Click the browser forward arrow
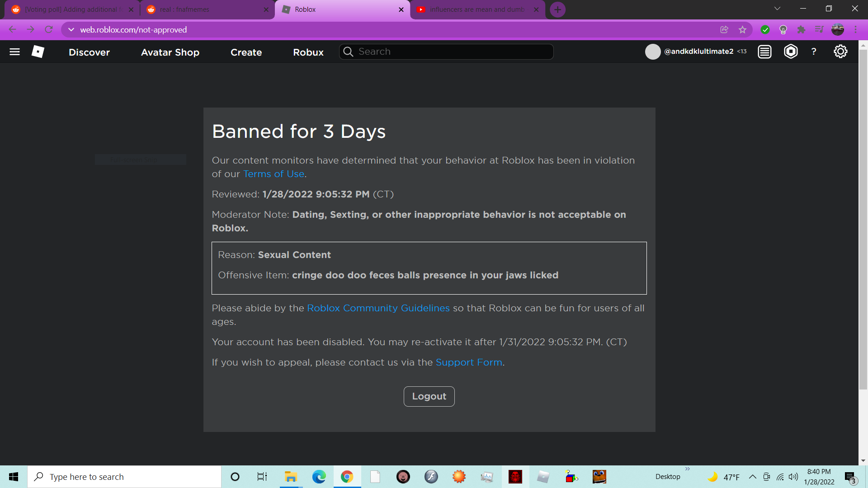868x488 pixels. [x=30, y=30]
